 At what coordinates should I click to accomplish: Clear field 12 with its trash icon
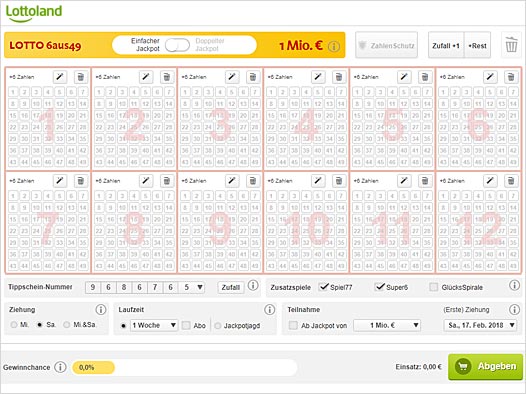click(x=511, y=181)
